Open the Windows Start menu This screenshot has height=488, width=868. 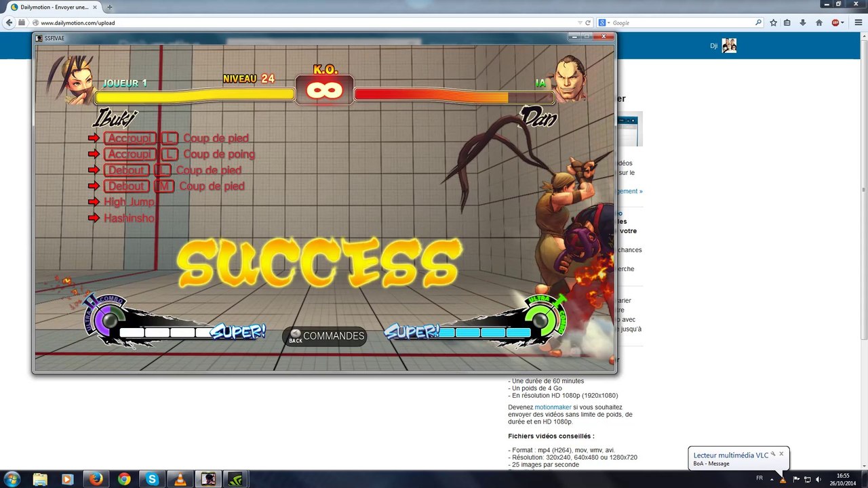pos(12,479)
